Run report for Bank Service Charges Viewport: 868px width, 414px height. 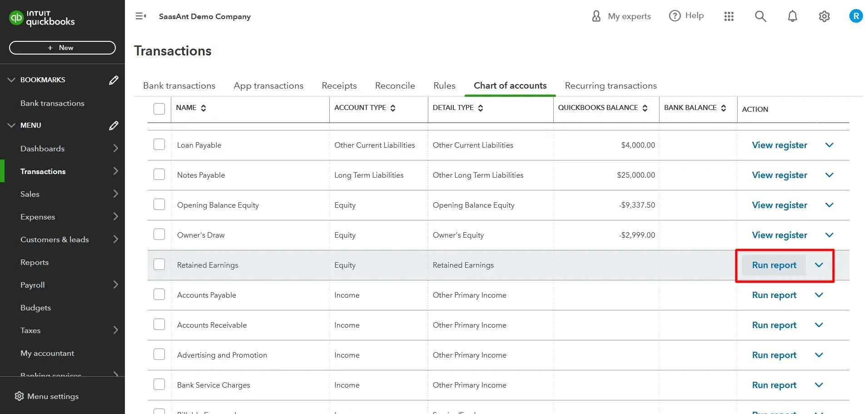click(x=774, y=385)
